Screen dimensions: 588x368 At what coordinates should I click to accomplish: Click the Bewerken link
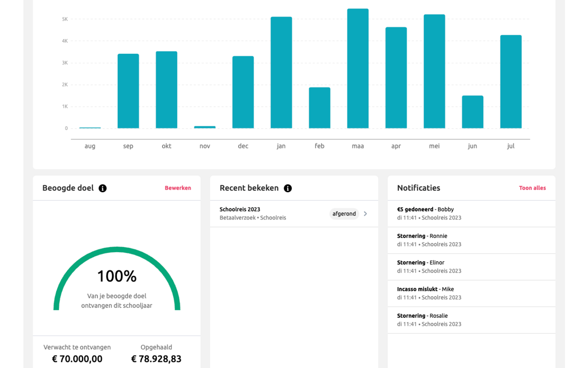pyautogui.click(x=178, y=188)
